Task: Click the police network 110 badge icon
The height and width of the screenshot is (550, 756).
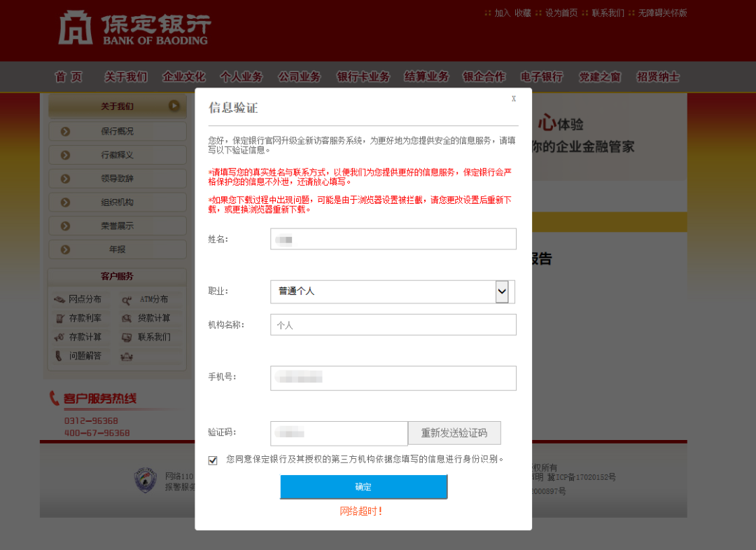Action: pyautogui.click(x=146, y=480)
